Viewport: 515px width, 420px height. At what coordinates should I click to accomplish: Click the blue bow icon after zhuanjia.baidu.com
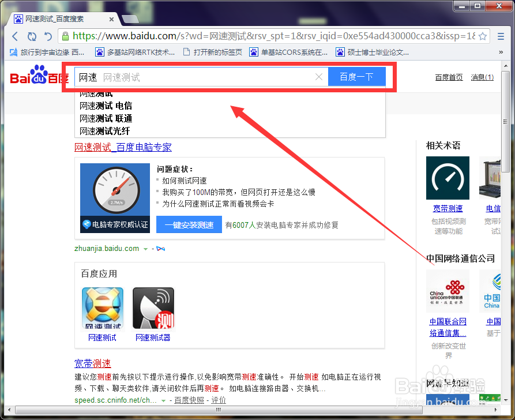click(160, 249)
